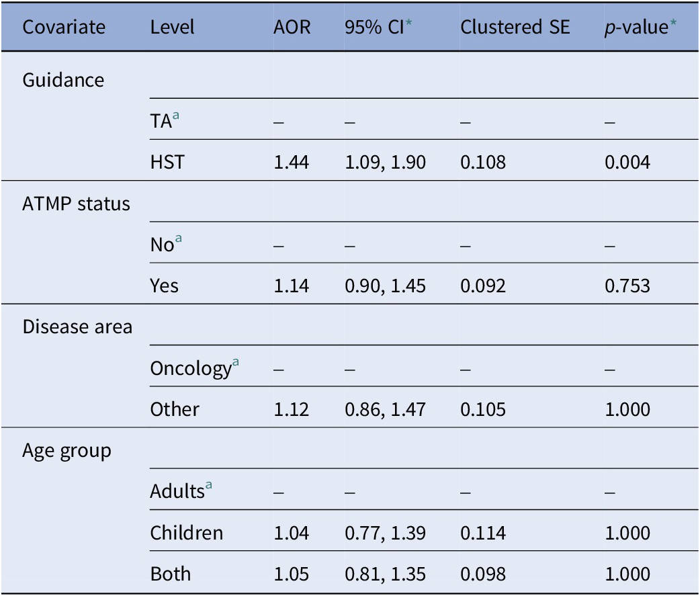Click the AOR column header

click(x=292, y=28)
